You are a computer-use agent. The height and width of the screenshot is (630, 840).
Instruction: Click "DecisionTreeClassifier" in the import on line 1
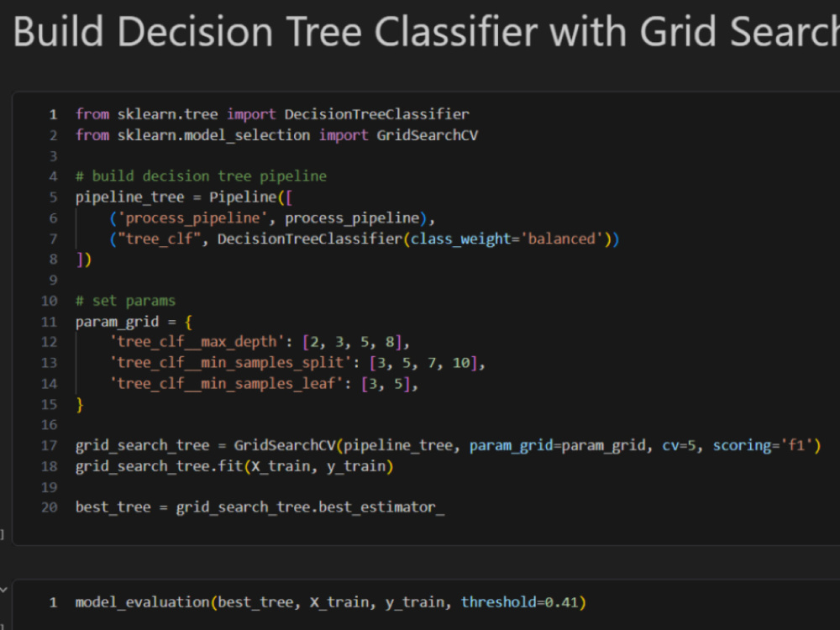coord(376,114)
